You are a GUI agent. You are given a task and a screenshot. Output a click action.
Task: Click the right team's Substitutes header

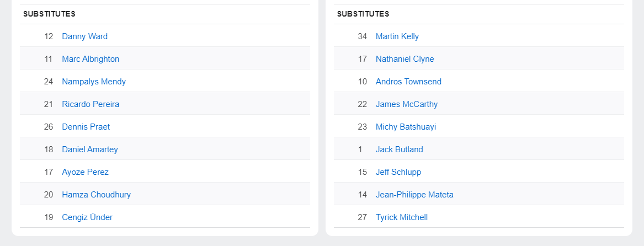363,14
